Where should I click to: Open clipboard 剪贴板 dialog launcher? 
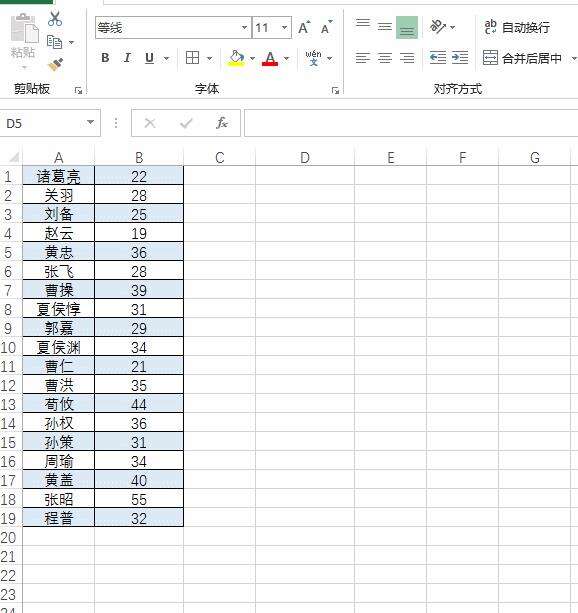point(79,91)
